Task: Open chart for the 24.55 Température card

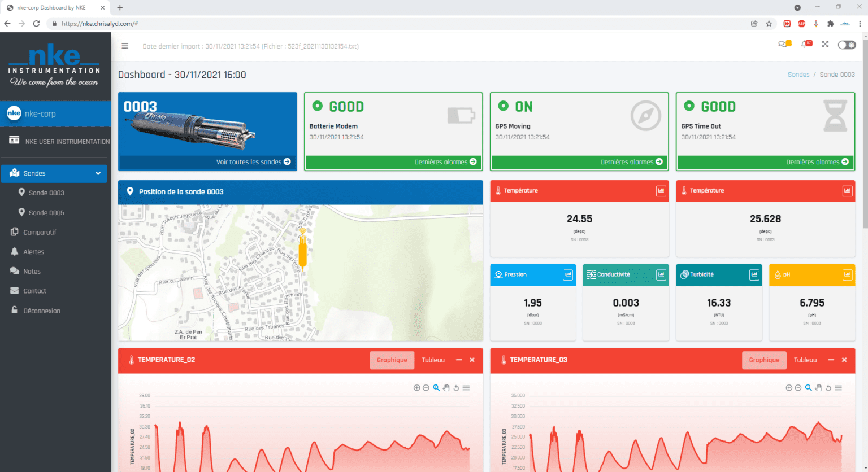Action: 661,191
